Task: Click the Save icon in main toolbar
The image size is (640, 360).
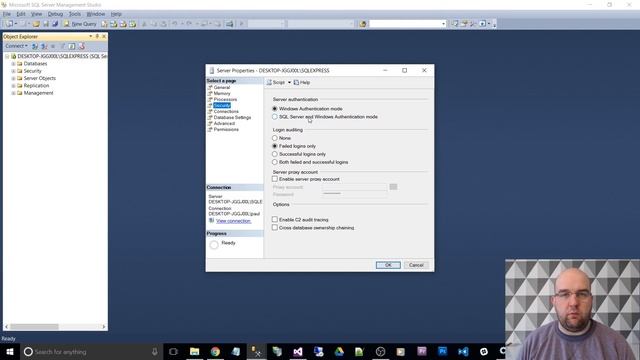Action: click(46, 24)
